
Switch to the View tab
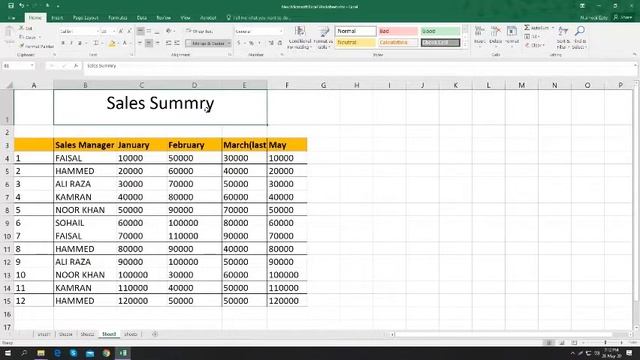click(185, 18)
